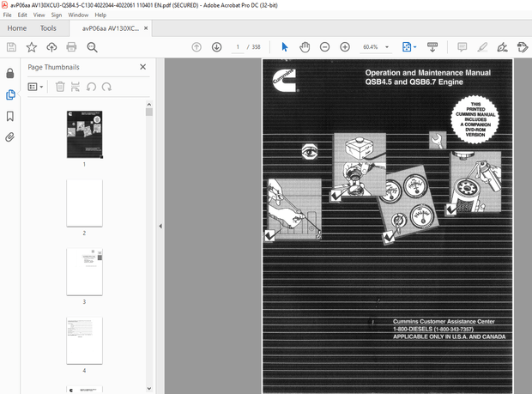The height and width of the screenshot is (394, 532).
Task: Select page 2 thumbnail
Action: coord(84,203)
